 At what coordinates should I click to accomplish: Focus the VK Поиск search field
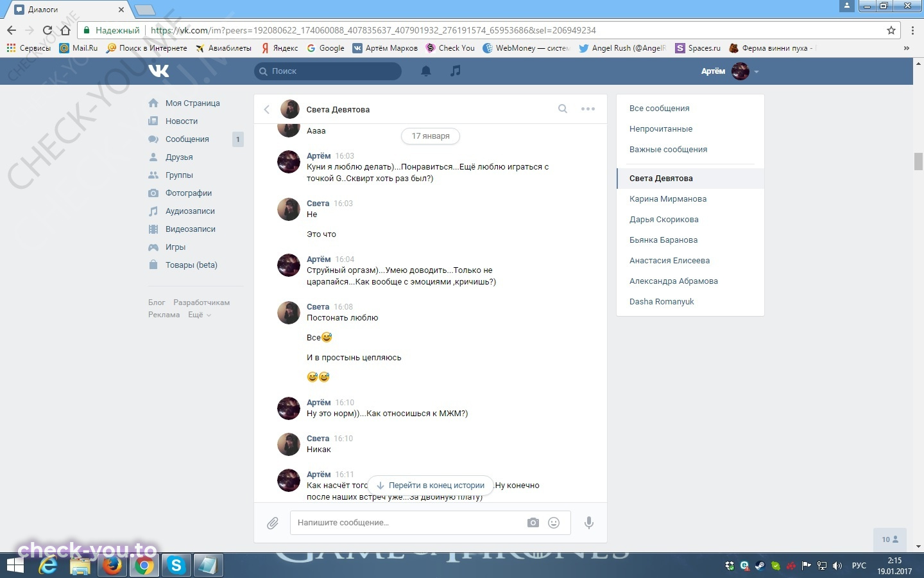point(328,71)
